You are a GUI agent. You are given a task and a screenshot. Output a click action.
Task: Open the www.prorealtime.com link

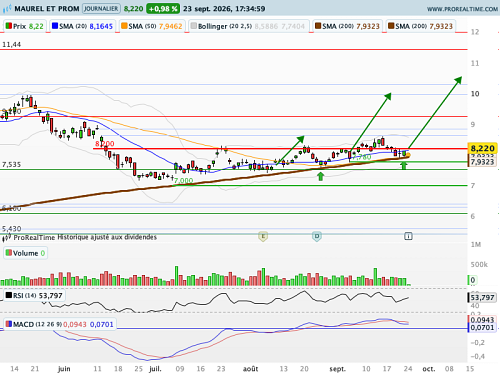coord(462,9)
